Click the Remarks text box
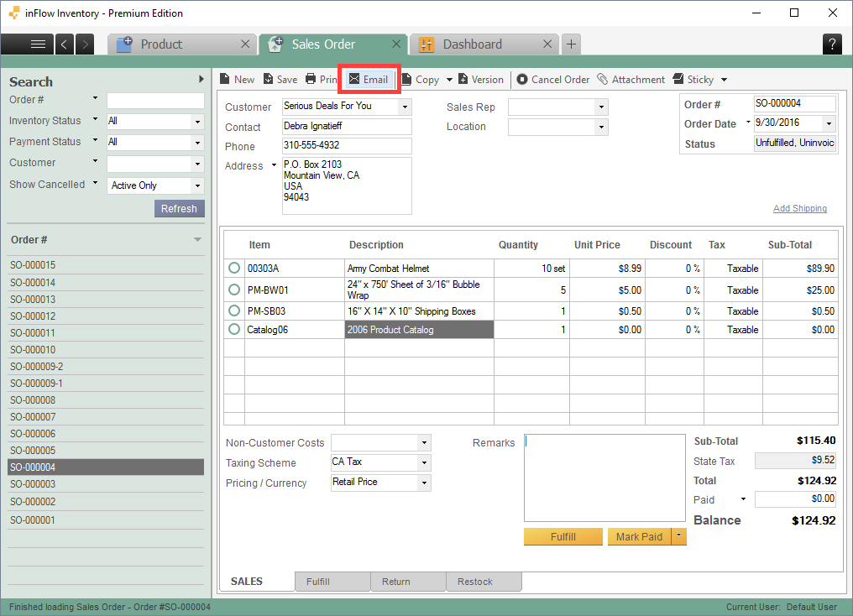 pyautogui.click(x=604, y=478)
